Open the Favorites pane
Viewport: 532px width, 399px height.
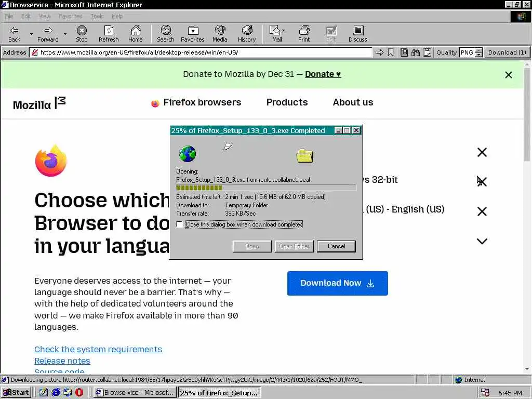click(192, 34)
